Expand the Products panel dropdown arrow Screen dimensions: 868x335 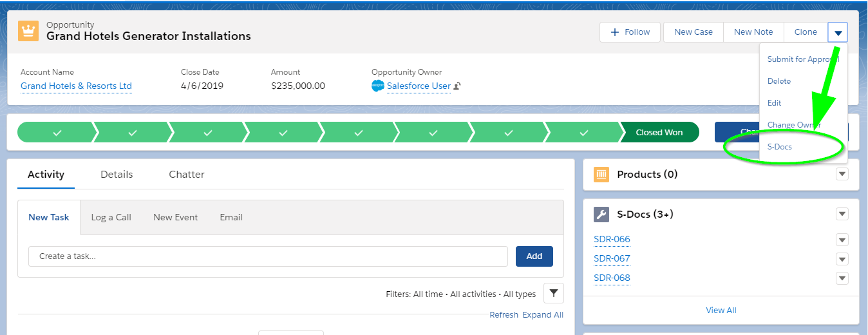pos(842,174)
